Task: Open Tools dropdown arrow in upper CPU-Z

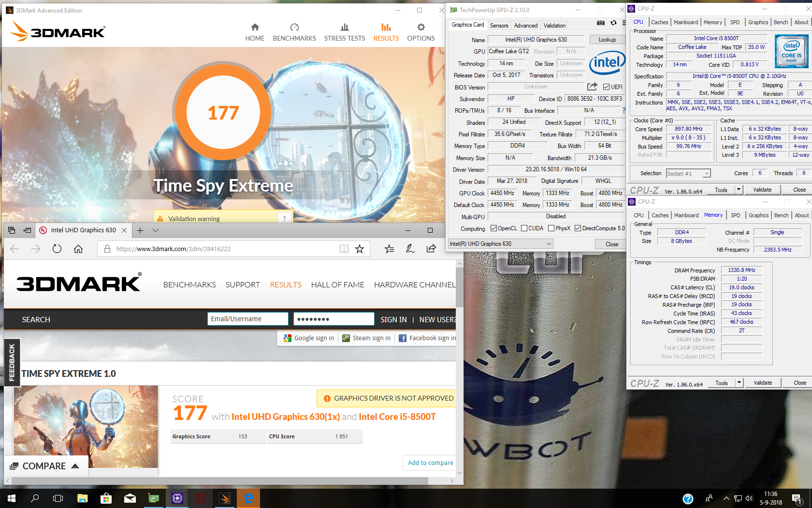Action: (x=739, y=190)
